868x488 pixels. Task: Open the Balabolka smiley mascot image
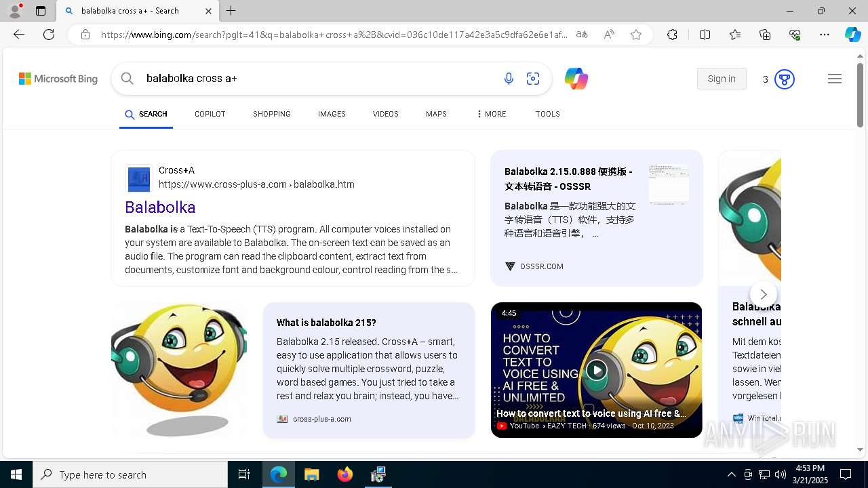point(179,369)
